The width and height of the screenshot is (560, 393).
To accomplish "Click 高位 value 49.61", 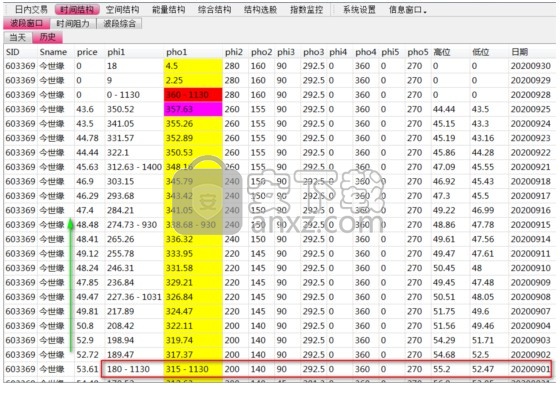I will (444, 239).
